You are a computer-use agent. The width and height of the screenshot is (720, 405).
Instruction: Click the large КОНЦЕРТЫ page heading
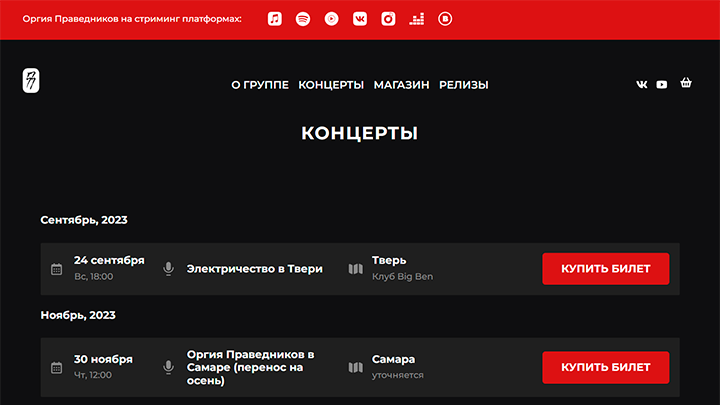coord(360,133)
